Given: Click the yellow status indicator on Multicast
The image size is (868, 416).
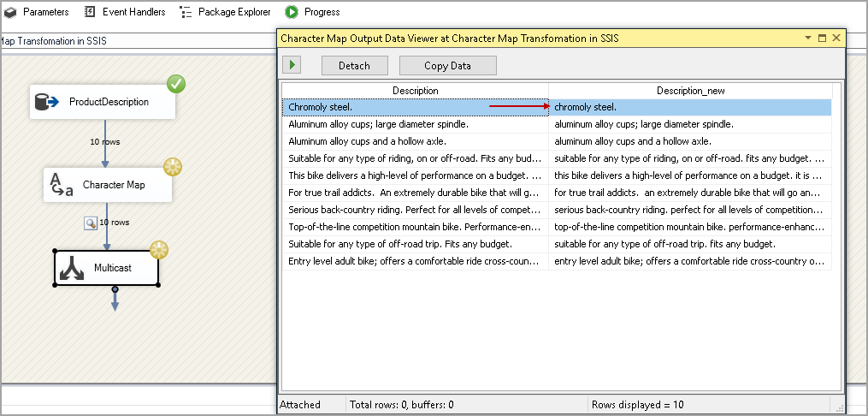Looking at the screenshot, I should coord(159,250).
